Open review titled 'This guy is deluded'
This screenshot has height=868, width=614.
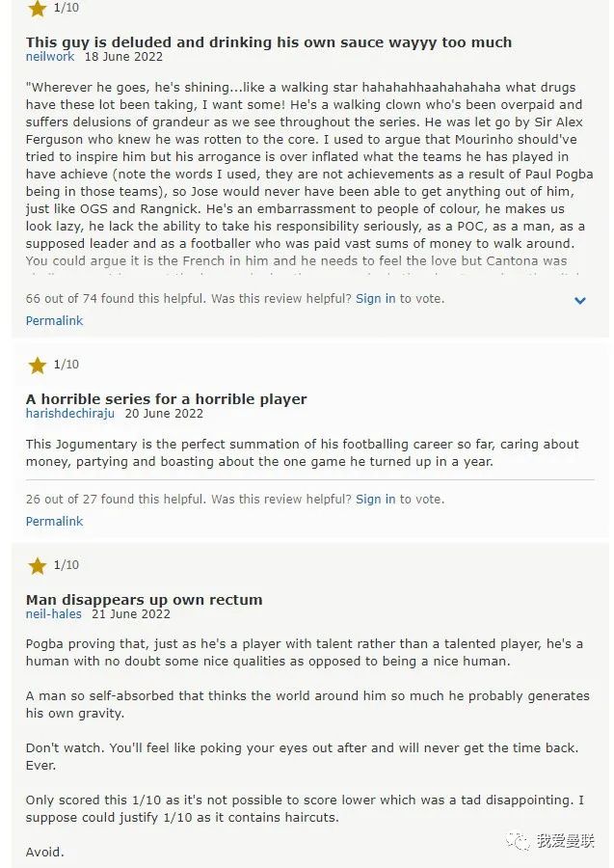click(x=268, y=42)
